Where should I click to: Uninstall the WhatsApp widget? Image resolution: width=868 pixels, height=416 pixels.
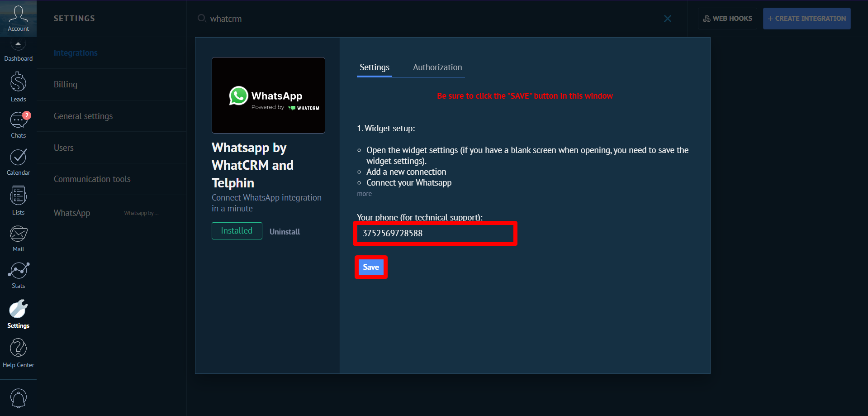click(x=285, y=232)
